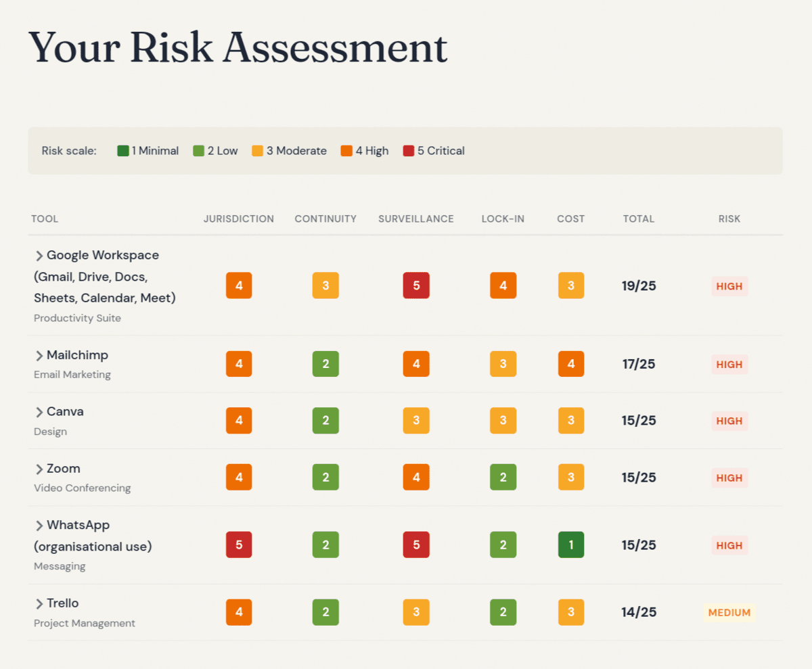Expand the WhatsApp organisational use row
Viewport: 812px width, 669px height.
coord(39,525)
